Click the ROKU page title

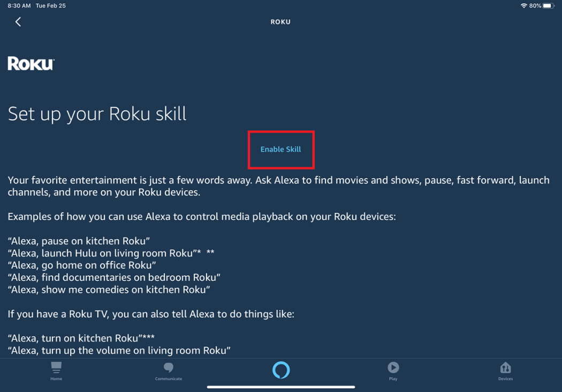click(x=280, y=22)
